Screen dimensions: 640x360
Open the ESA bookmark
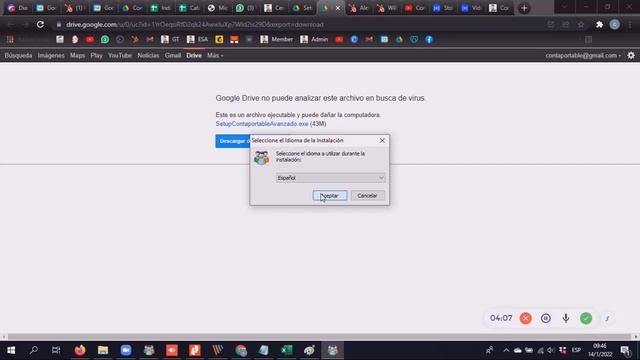[x=198, y=40]
